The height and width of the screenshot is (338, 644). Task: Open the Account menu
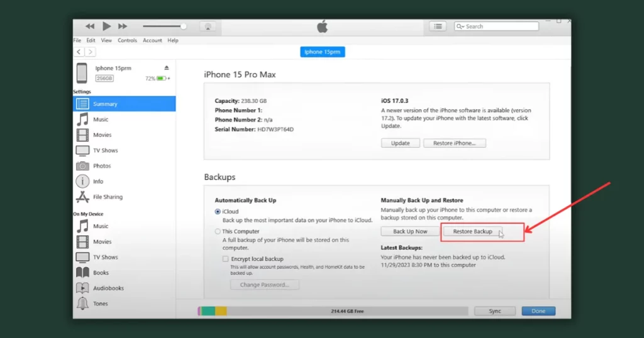click(x=152, y=40)
